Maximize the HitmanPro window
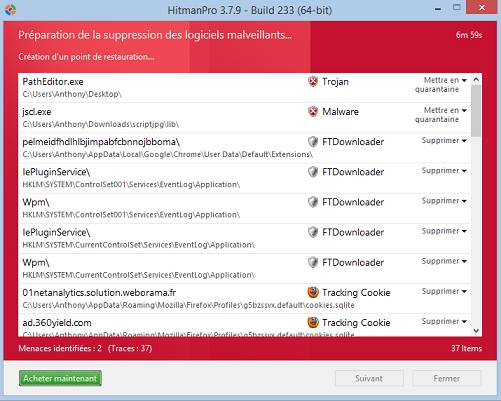501x401 pixels. pyautogui.click(x=457, y=7)
